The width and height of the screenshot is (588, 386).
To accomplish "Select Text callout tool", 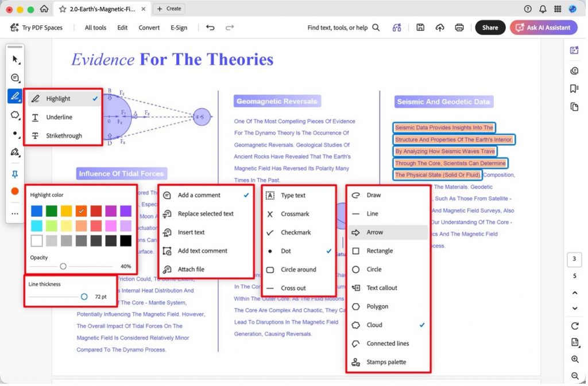I will pos(388,288).
